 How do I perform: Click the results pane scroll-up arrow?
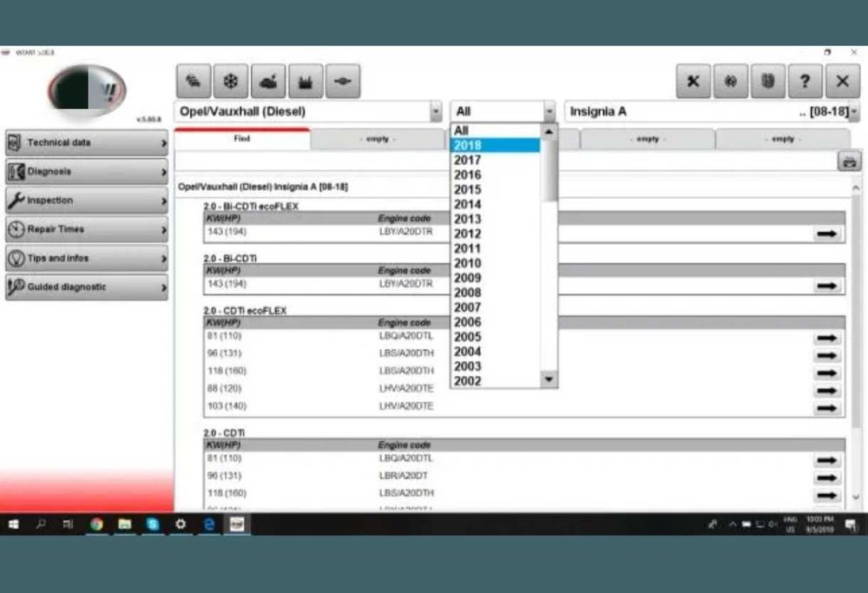(856, 188)
